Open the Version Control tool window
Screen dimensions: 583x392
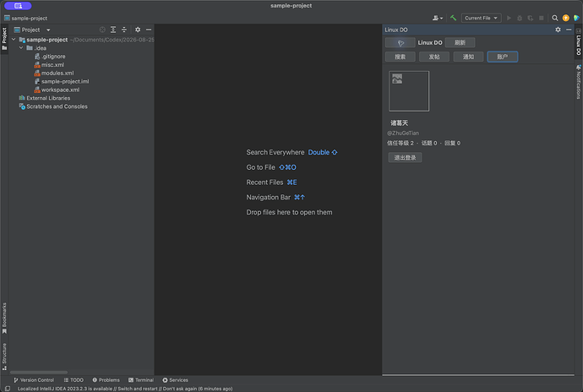[x=34, y=380]
